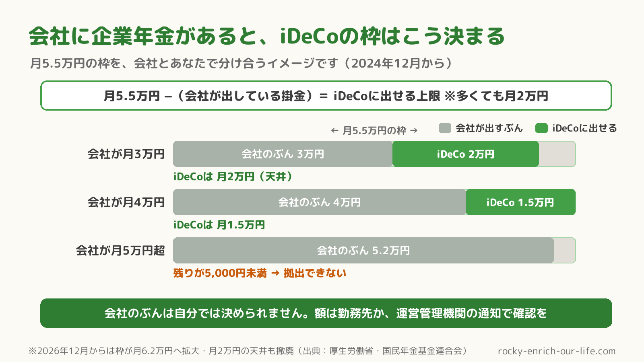This screenshot has height=362, width=644.
Task: Click the note iDeCoは 月2万円(天井)
Action: pyautogui.click(x=233, y=177)
